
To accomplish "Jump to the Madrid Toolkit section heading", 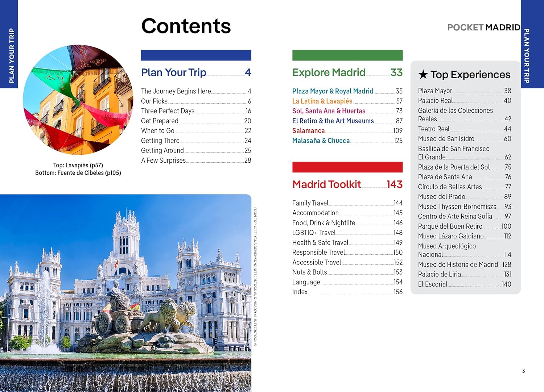I will [x=326, y=184].
